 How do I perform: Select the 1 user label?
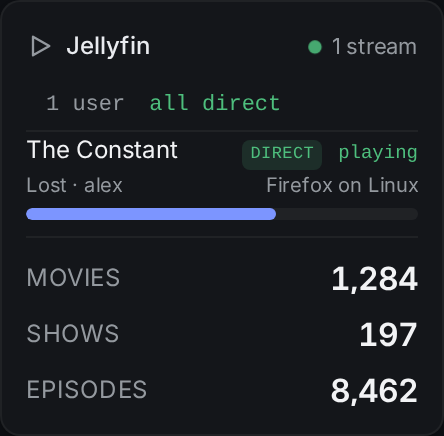85,103
